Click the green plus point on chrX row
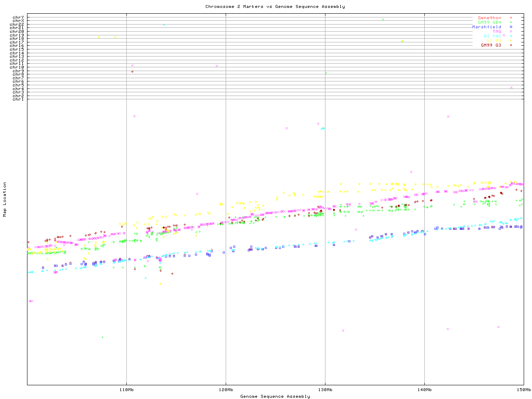Screen dimensions: 532x399 tap(383, 20)
